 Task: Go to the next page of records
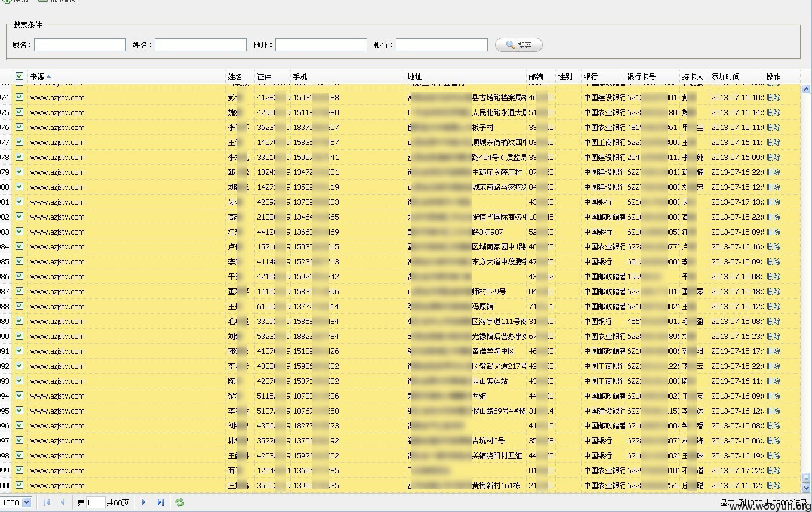(x=144, y=502)
